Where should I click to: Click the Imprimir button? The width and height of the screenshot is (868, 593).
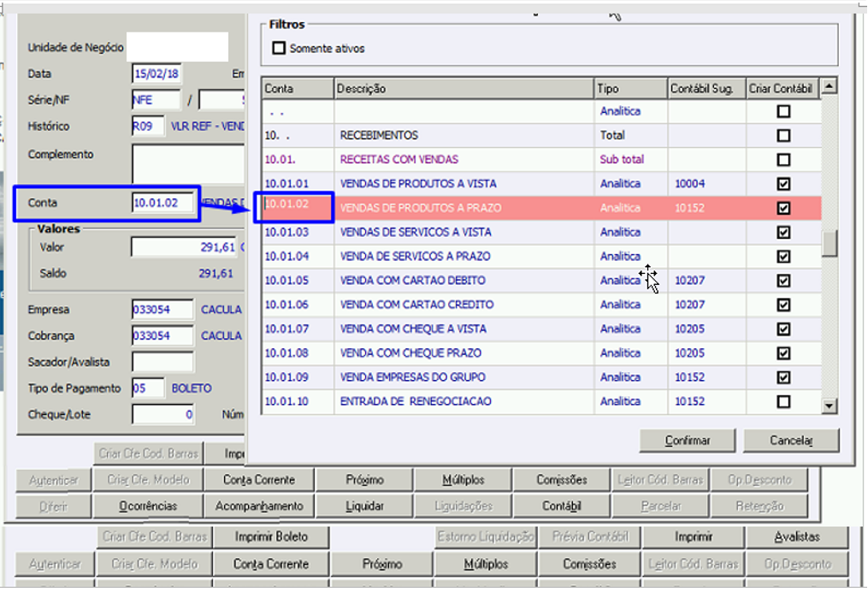[693, 537]
